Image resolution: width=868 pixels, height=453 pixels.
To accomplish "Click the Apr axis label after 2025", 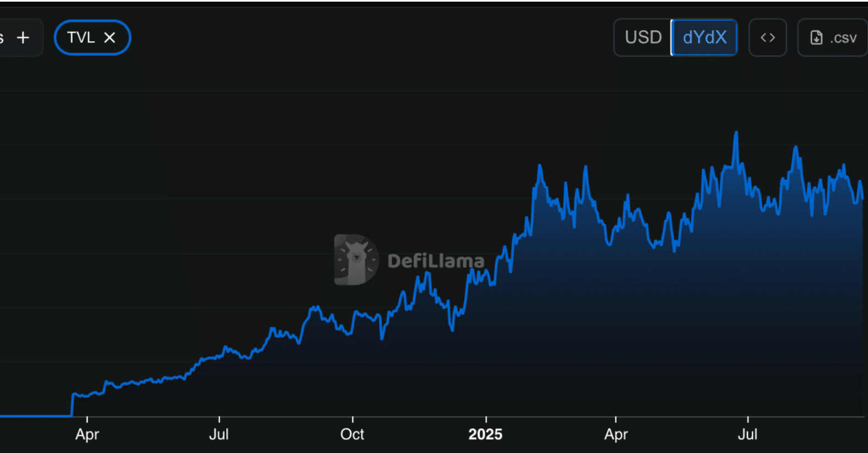I will 616,434.
